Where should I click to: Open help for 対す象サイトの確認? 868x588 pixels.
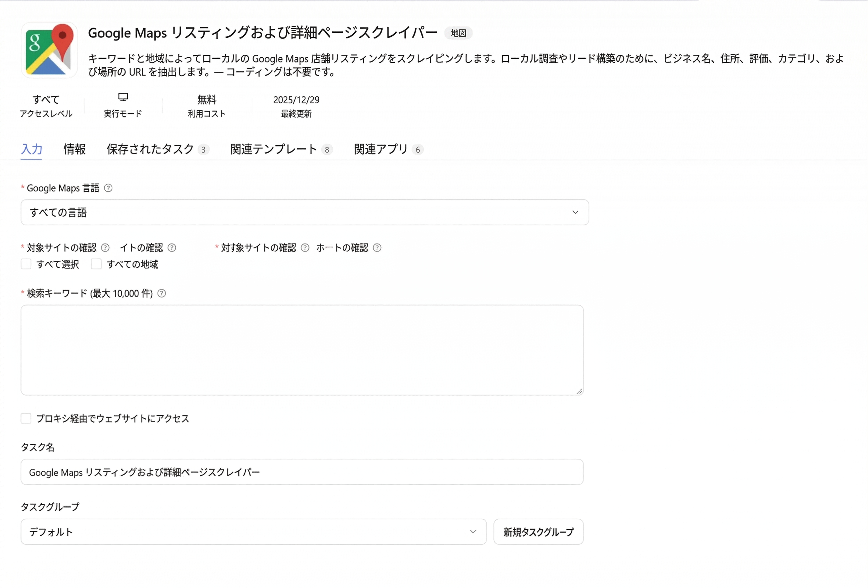(x=306, y=248)
